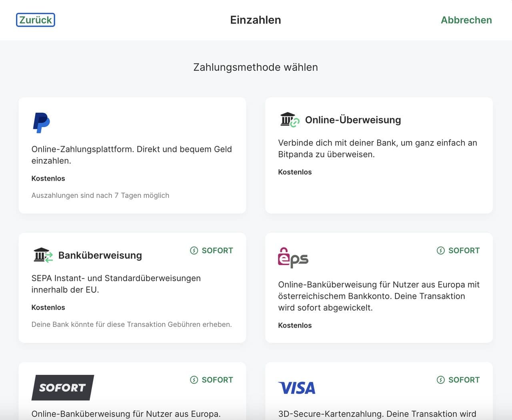Click SOFORT instant badge on Banküberweisung card
512x420 pixels.
212,251
